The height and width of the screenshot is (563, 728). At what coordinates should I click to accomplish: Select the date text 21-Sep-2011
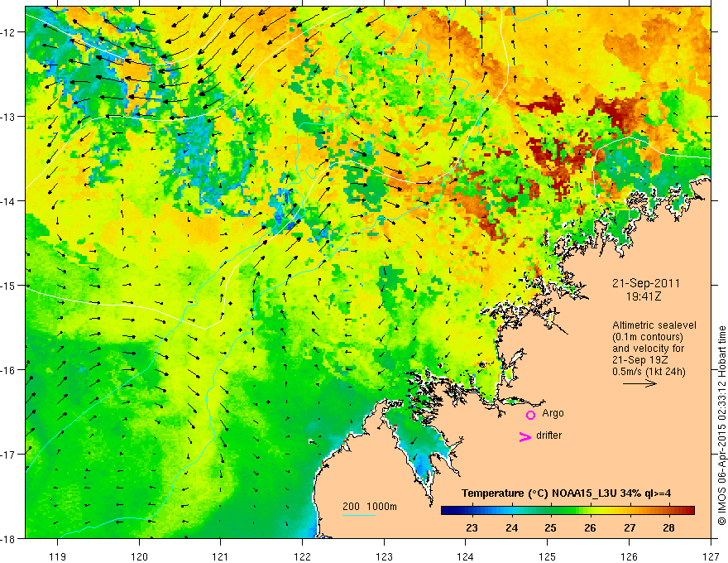pyautogui.click(x=646, y=283)
